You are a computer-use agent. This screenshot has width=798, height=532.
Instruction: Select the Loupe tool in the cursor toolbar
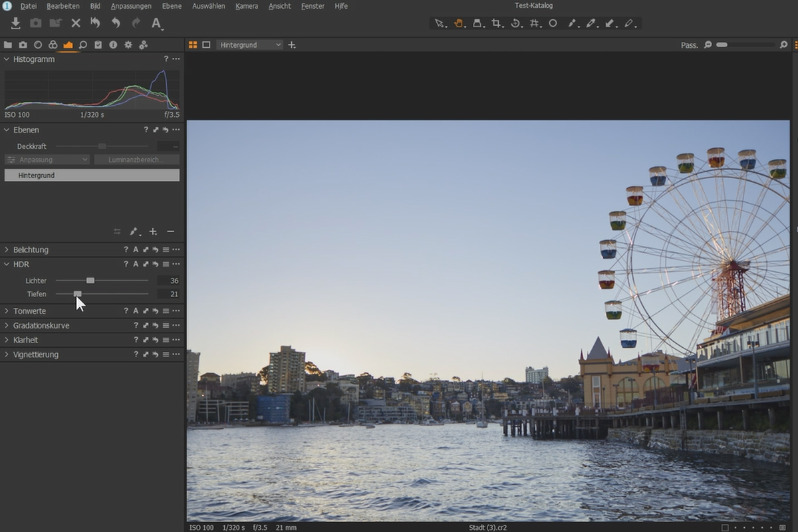pos(477,23)
